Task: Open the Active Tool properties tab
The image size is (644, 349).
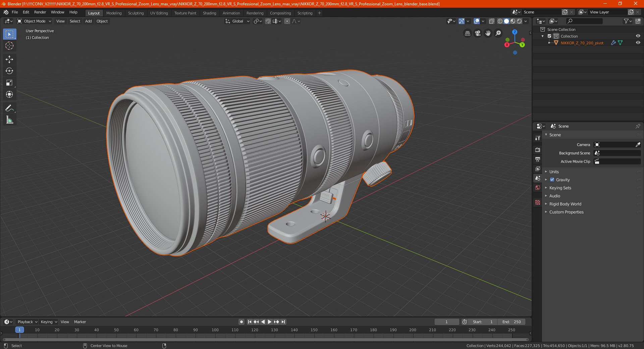Action: pyautogui.click(x=538, y=138)
